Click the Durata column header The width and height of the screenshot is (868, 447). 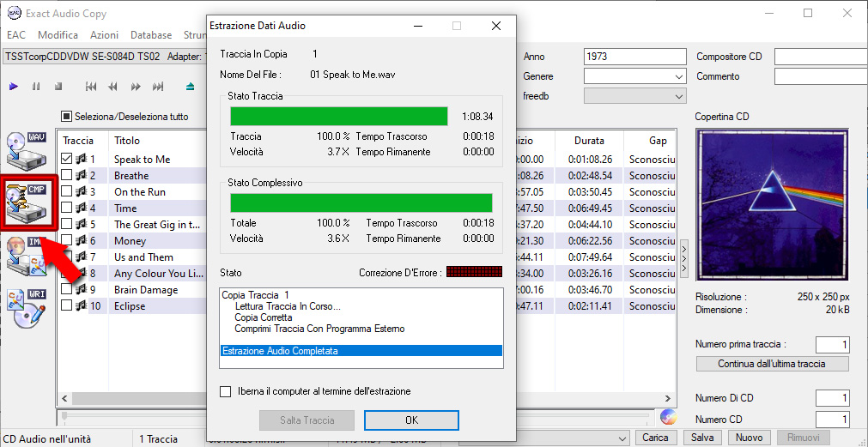tap(589, 141)
